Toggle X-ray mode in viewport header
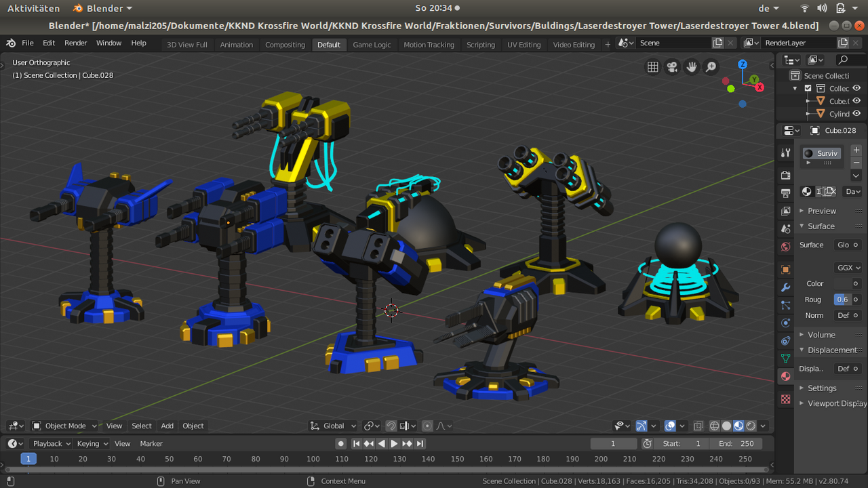 coord(698,426)
